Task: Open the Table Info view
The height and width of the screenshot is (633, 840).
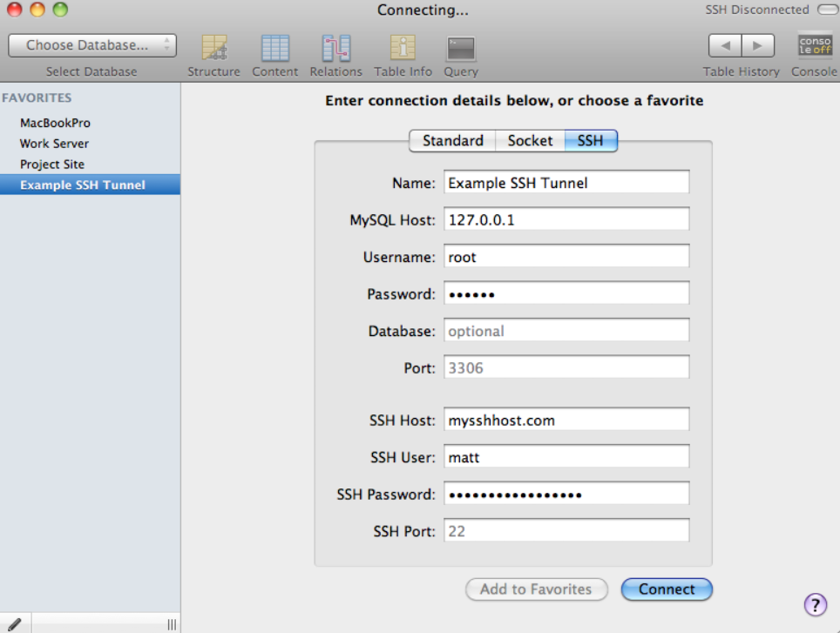Action: click(x=403, y=56)
